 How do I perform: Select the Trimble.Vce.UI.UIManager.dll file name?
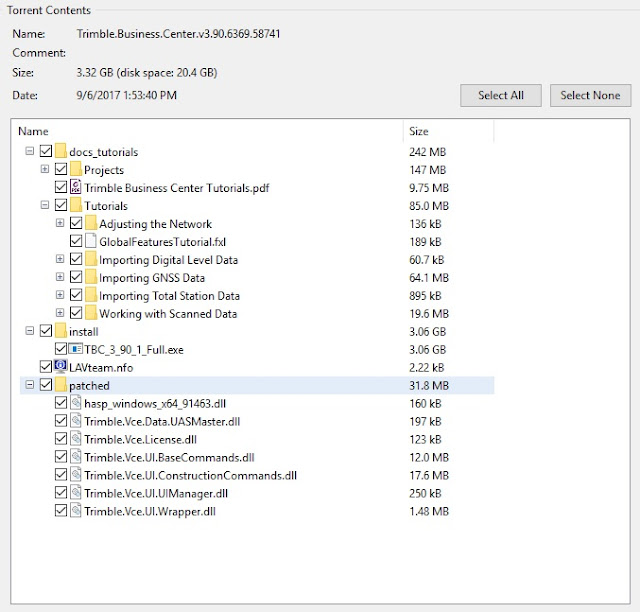point(156,494)
